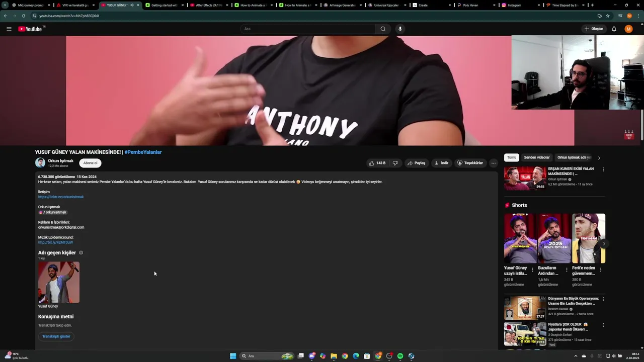Open the linktr.ee/orkunisitmak link
The height and width of the screenshot is (362, 644).
point(61,197)
